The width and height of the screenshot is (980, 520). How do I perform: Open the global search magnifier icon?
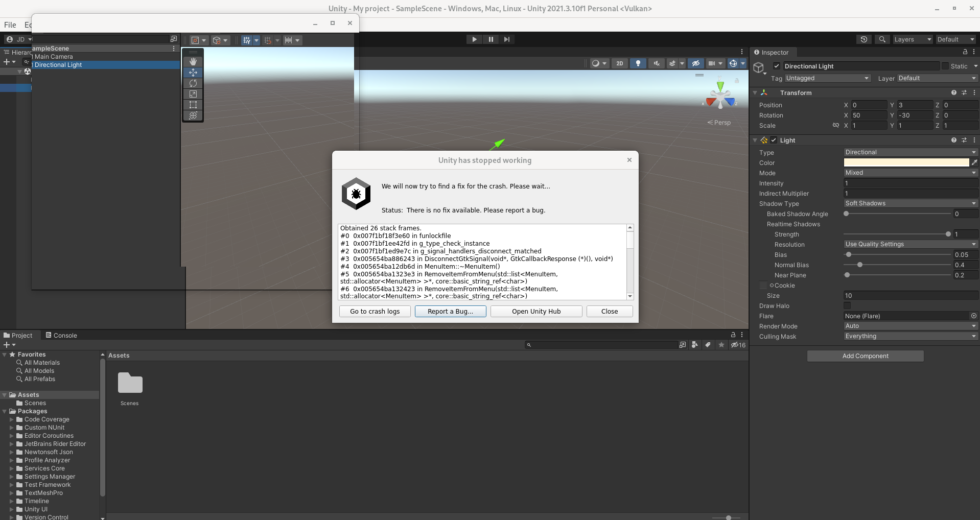pyautogui.click(x=882, y=39)
